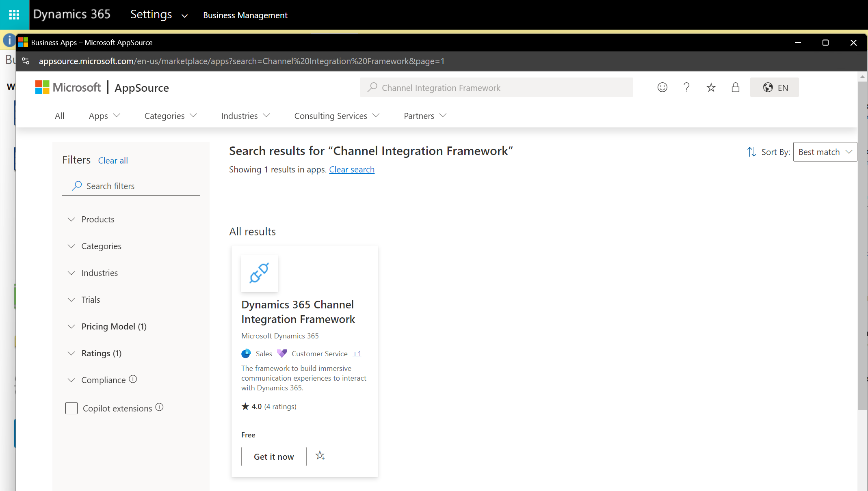This screenshot has width=868, height=491.
Task: Expand the Industries filter section
Action: [x=93, y=273]
